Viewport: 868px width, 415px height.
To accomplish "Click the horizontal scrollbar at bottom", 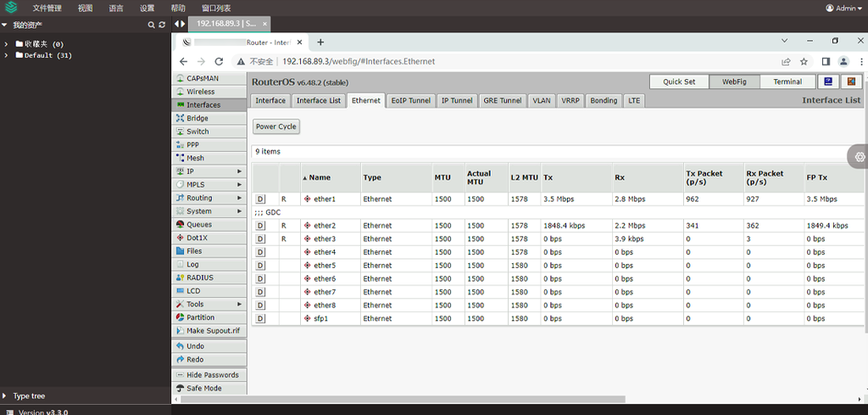I will [403, 399].
